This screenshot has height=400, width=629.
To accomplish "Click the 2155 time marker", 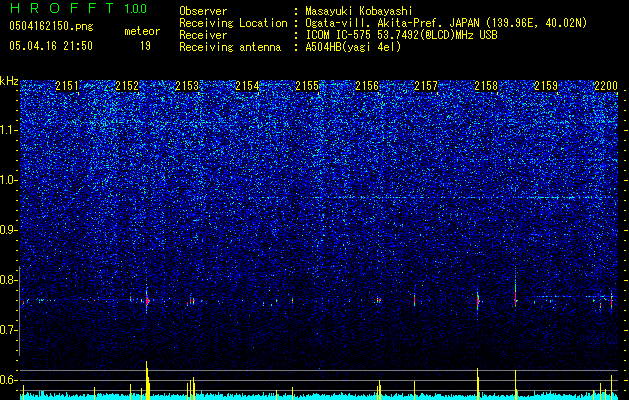I will coord(307,85).
